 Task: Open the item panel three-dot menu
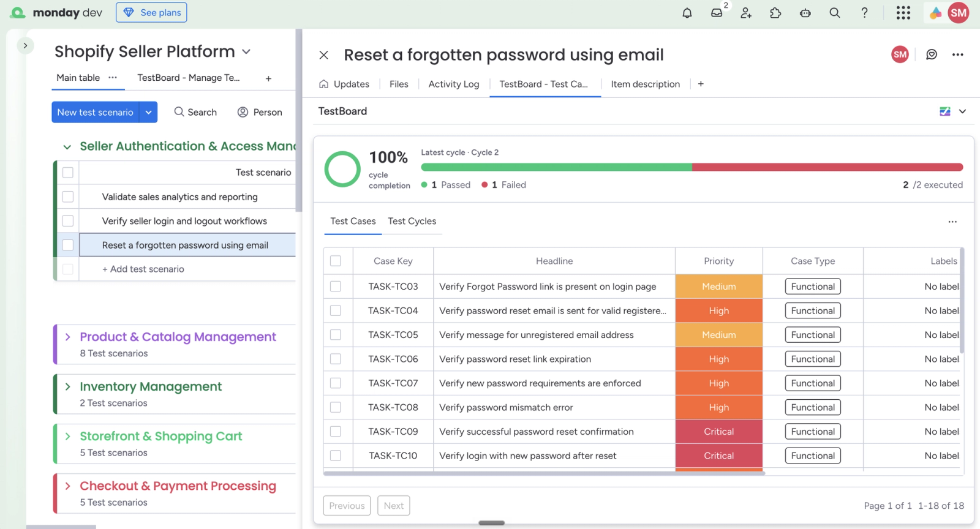click(958, 54)
